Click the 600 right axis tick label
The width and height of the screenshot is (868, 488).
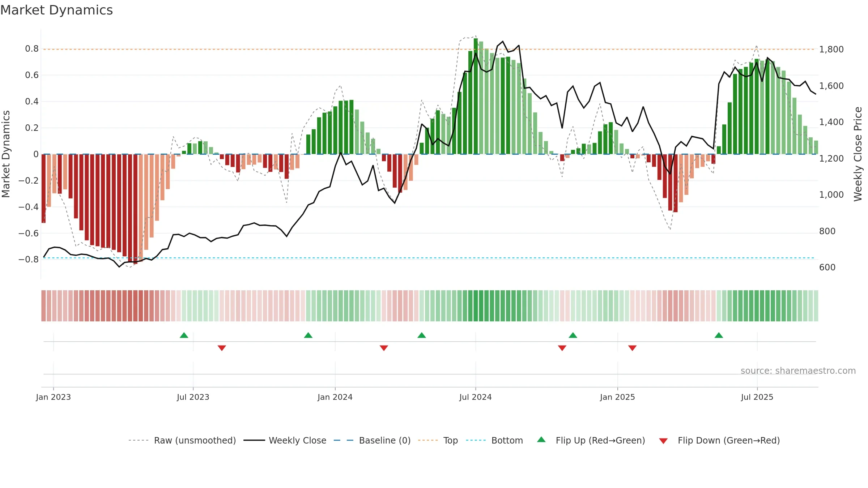click(x=827, y=267)
